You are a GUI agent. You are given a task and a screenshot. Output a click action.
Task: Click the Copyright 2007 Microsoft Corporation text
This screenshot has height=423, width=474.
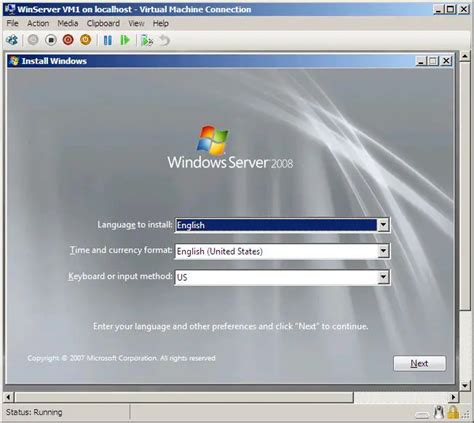point(121,358)
